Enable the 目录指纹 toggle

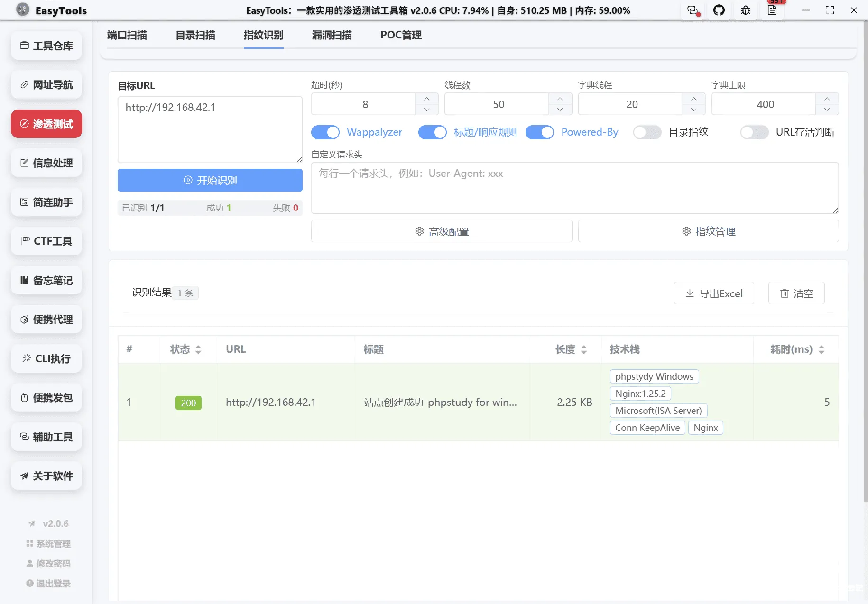[x=647, y=132]
